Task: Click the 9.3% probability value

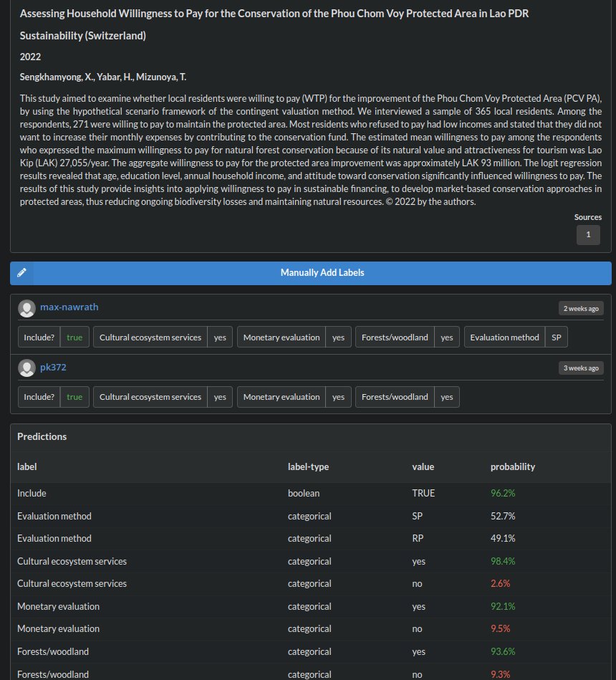Action: (x=500, y=674)
